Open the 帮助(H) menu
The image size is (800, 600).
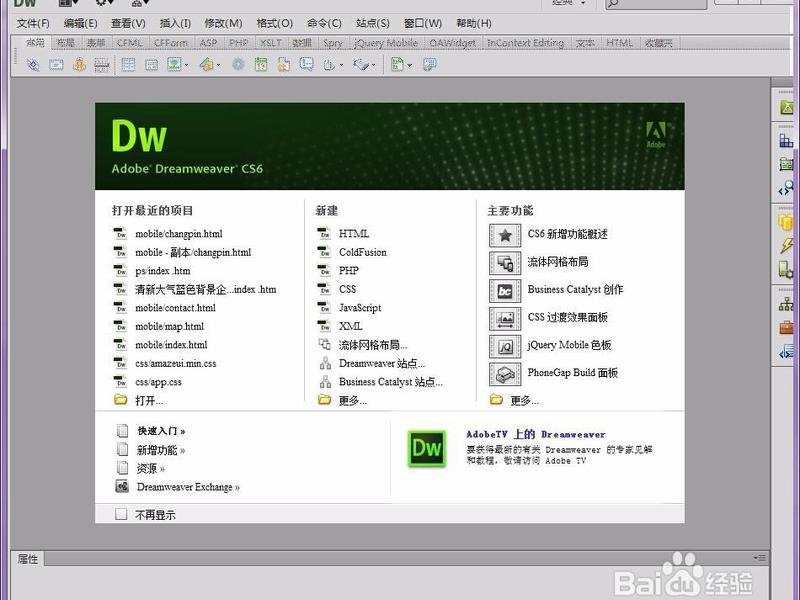473,23
